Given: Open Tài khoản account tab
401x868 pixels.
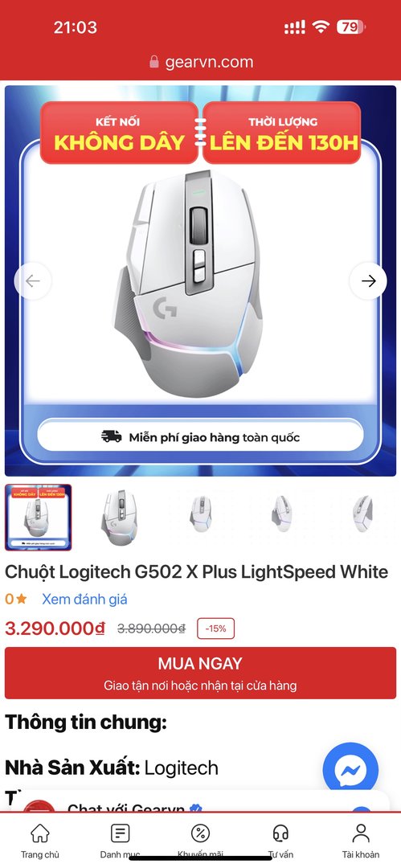Looking at the screenshot, I should pos(361,841).
